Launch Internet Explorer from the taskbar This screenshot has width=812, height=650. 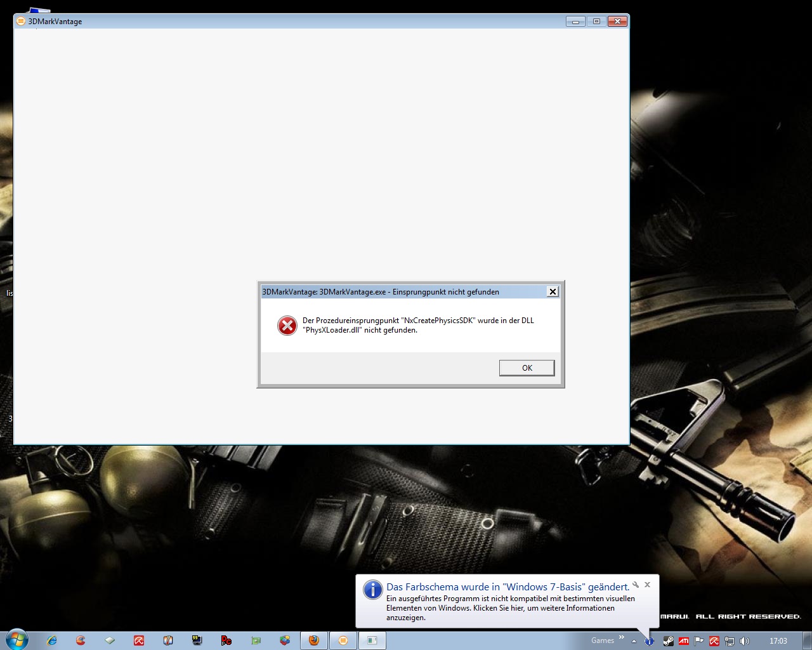(51, 640)
